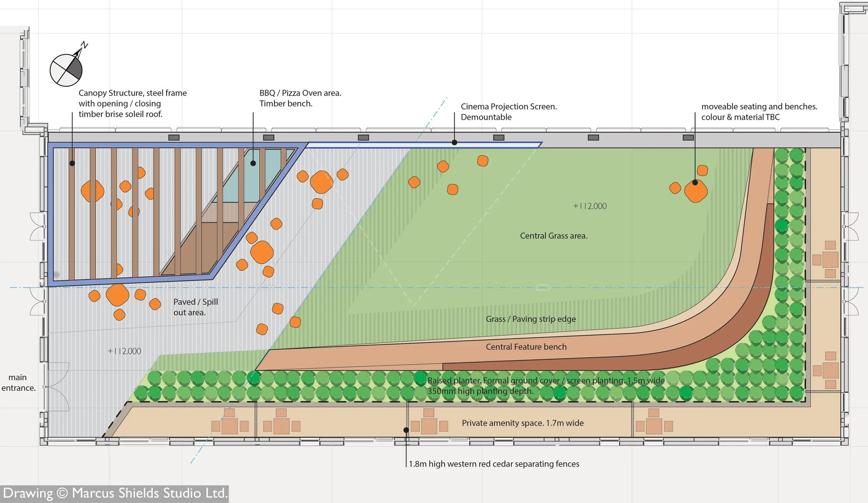Click the '1.8m high western red cedar separating fences' note

(x=494, y=464)
